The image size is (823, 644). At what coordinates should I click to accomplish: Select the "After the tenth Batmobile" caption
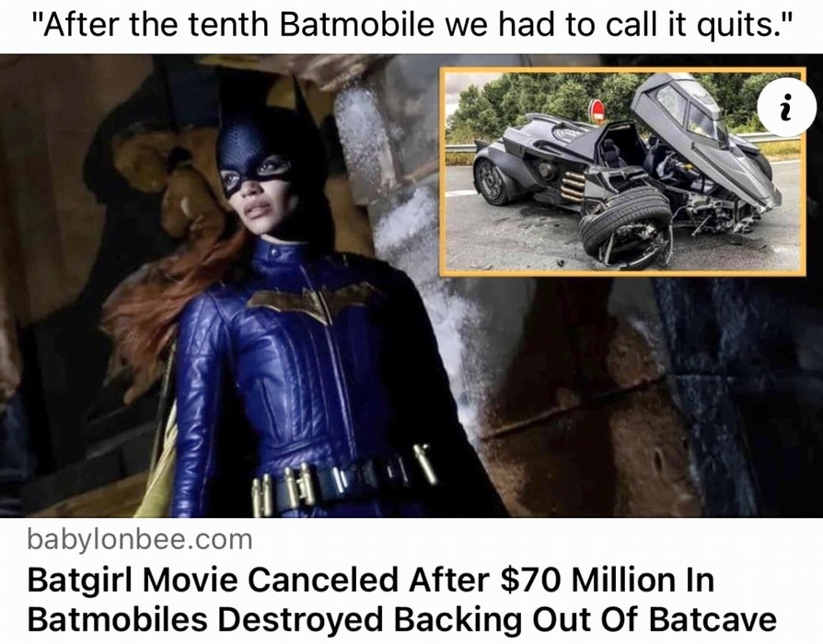(x=411, y=25)
